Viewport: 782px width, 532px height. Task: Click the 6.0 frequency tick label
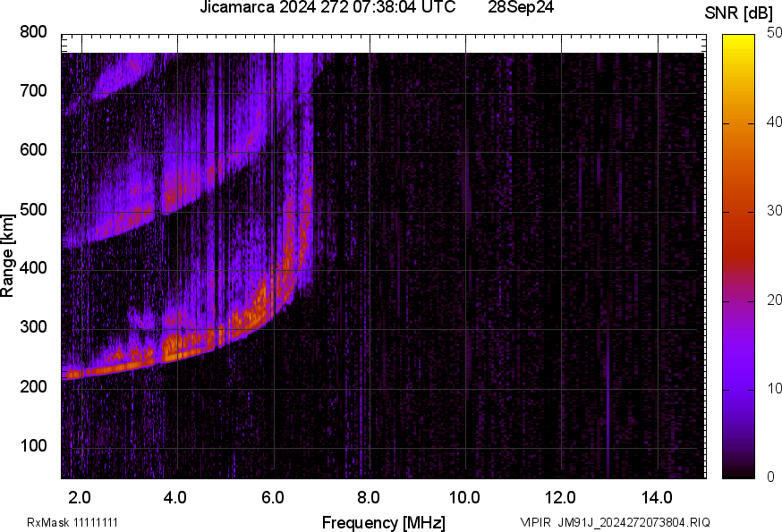point(272,497)
